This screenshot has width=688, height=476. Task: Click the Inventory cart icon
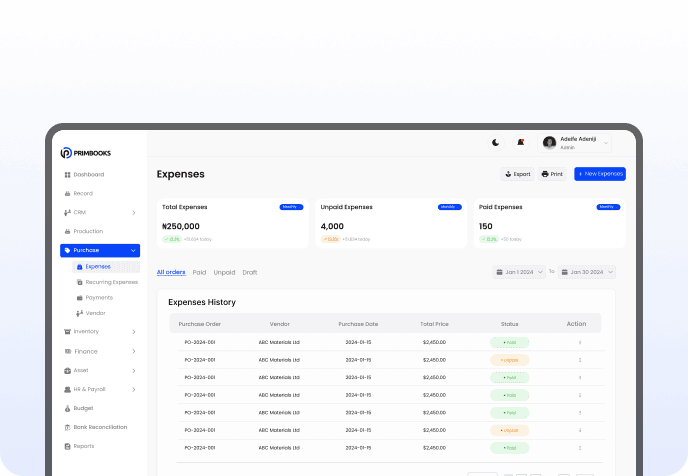coord(67,332)
